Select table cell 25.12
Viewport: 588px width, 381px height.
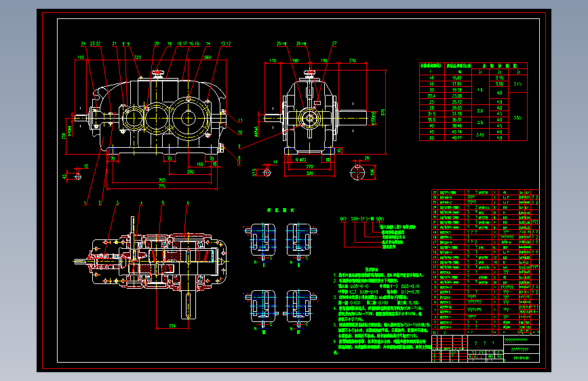coord(456,102)
